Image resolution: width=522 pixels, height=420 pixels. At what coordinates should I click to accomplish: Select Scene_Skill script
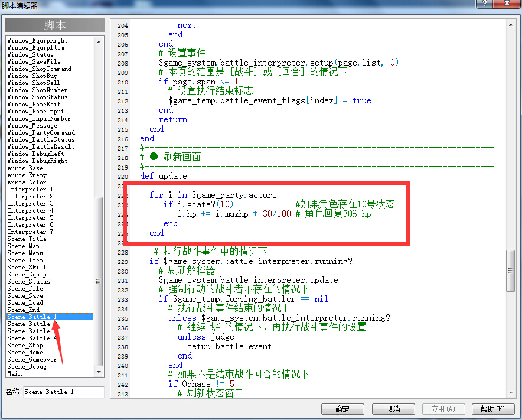click(x=27, y=267)
